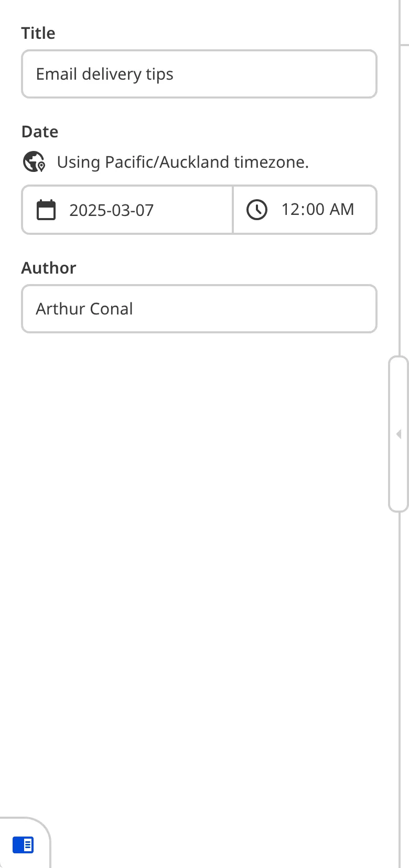Click the Title label
Viewport: 409px width, 868px height.
(x=38, y=33)
